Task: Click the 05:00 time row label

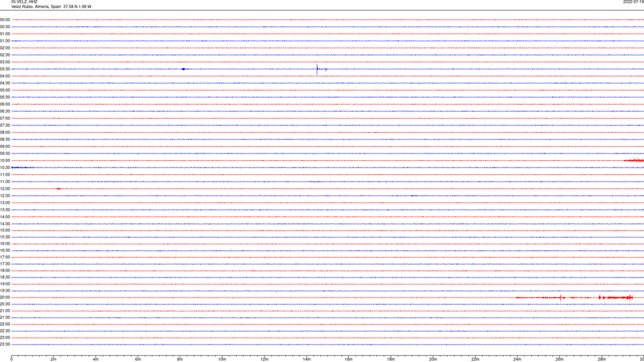Action: point(5,90)
